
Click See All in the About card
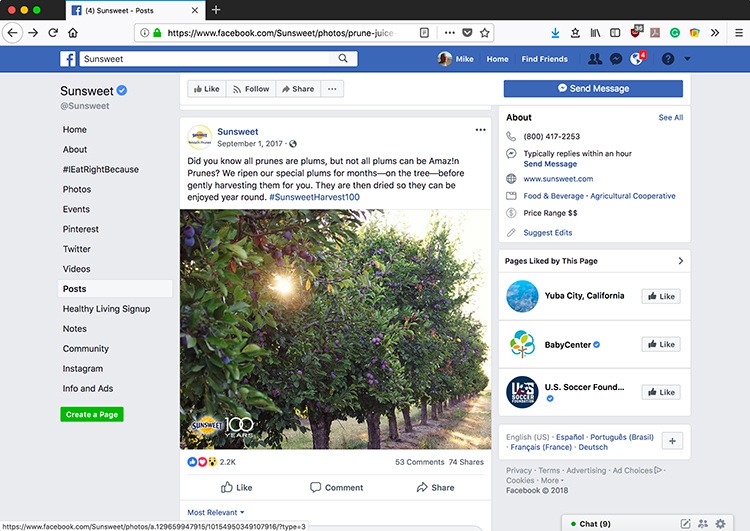[671, 117]
